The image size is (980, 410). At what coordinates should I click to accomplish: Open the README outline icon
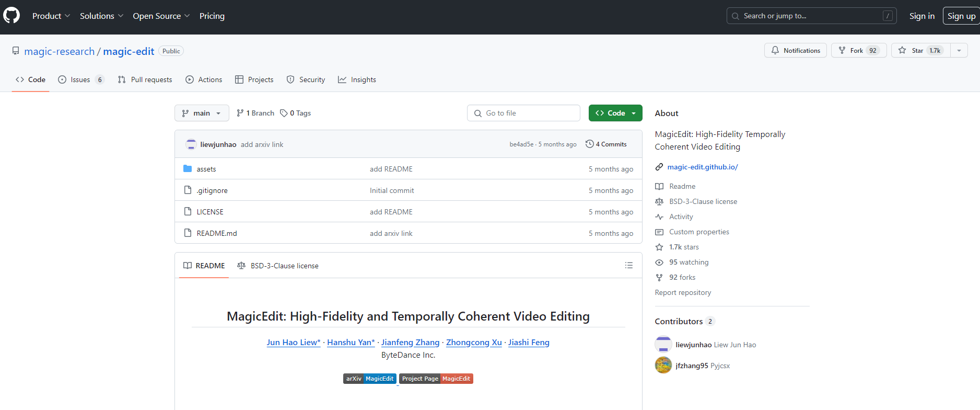629,265
